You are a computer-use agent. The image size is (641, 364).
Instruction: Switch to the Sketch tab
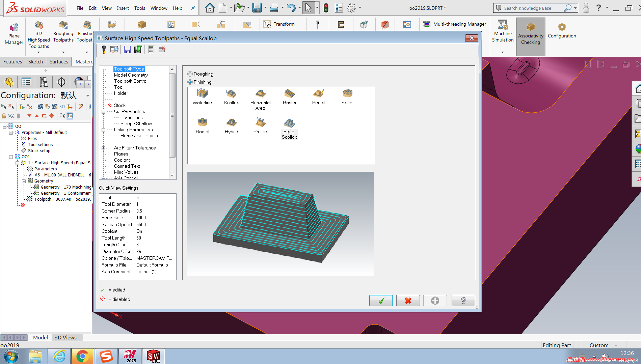[x=35, y=62]
